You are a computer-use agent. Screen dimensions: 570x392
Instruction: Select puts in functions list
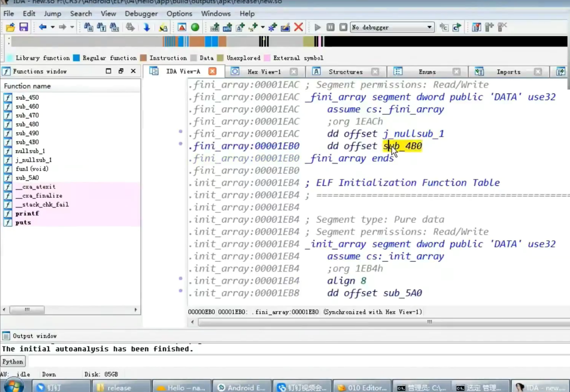point(23,222)
